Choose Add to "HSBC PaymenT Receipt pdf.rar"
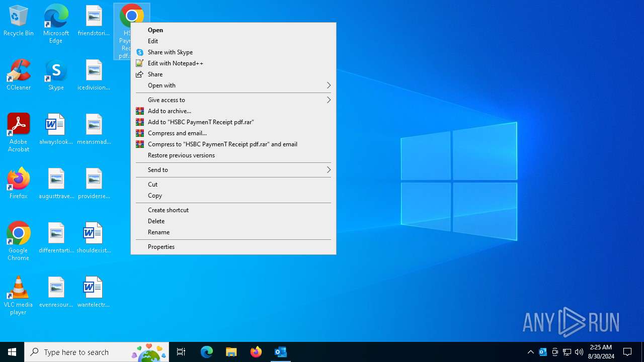644x362 pixels. click(x=233, y=122)
